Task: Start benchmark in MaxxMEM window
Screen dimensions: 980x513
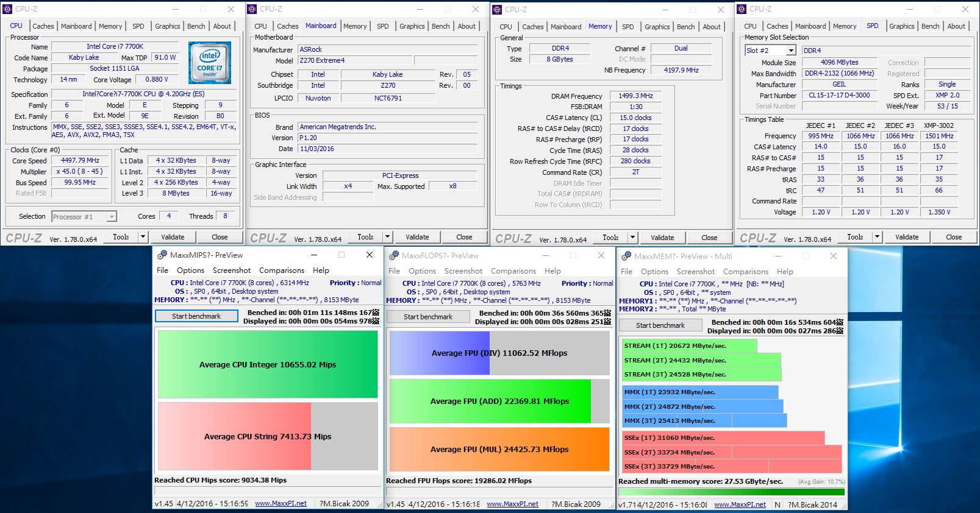Action: click(x=660, y=325)
